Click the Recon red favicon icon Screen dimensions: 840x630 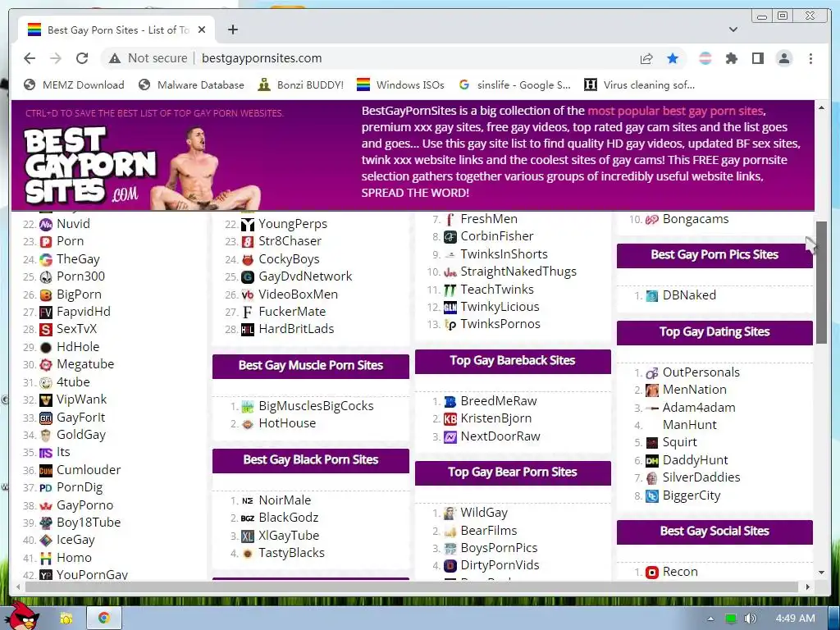[x=652, y=572]
